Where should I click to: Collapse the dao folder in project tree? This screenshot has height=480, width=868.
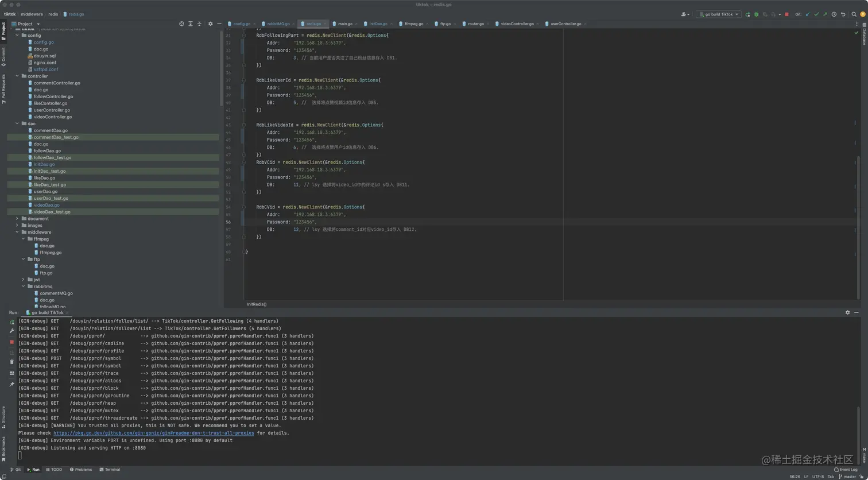[x=17, y=123]
